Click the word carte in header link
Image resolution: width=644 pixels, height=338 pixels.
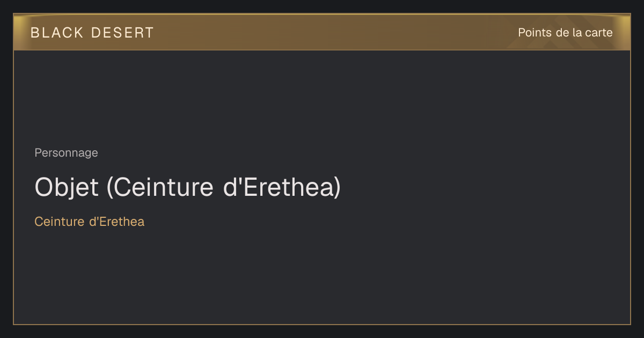click(x=599, y=33)
